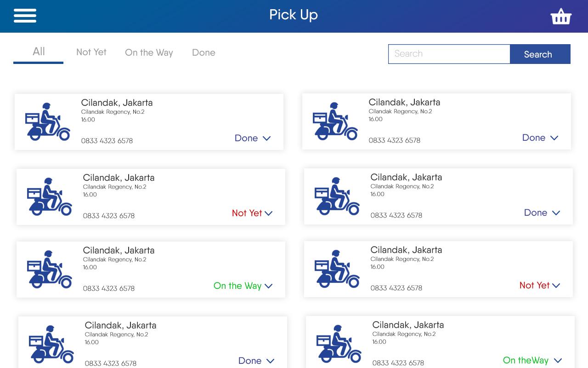Click scooter icon on first left card
This screenshot has height=368, width=588.
tap(48, 122)
